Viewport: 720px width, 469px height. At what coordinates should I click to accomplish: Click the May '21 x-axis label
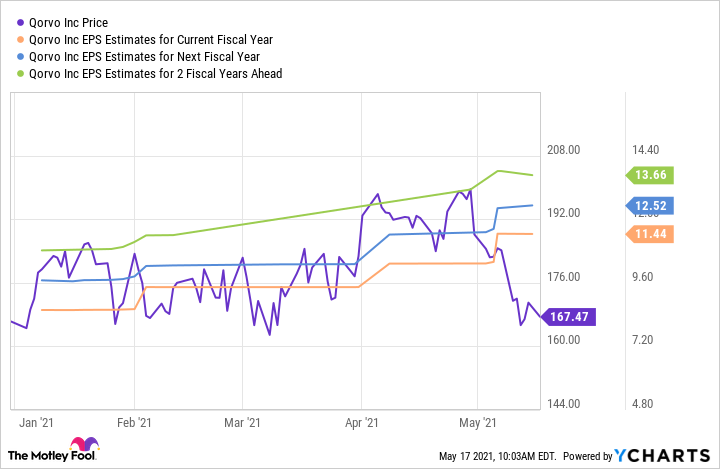tap(483, 423)
